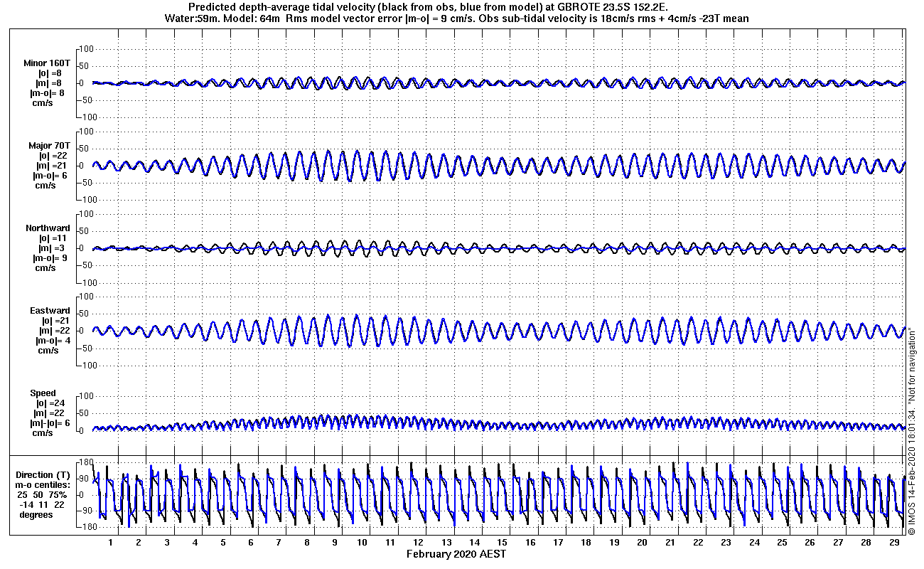Click the 'degrees' unit label in Direction panel

click(36, 514)
